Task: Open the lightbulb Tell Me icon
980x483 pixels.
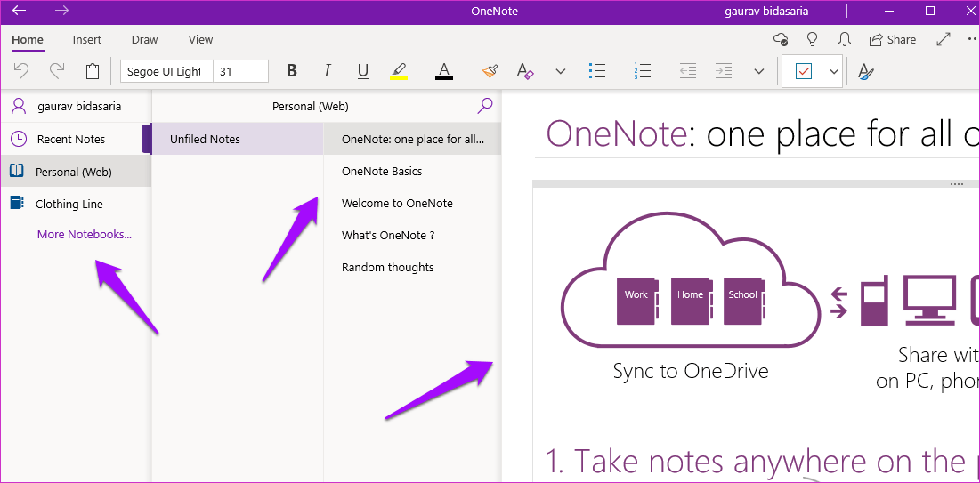Action: click(812, 39)
